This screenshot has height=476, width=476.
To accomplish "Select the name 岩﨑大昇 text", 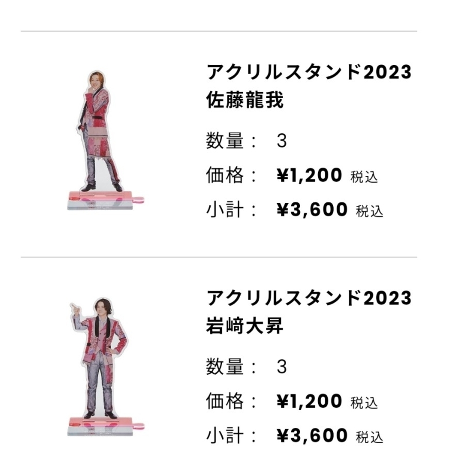I will (x=245, y=326).
